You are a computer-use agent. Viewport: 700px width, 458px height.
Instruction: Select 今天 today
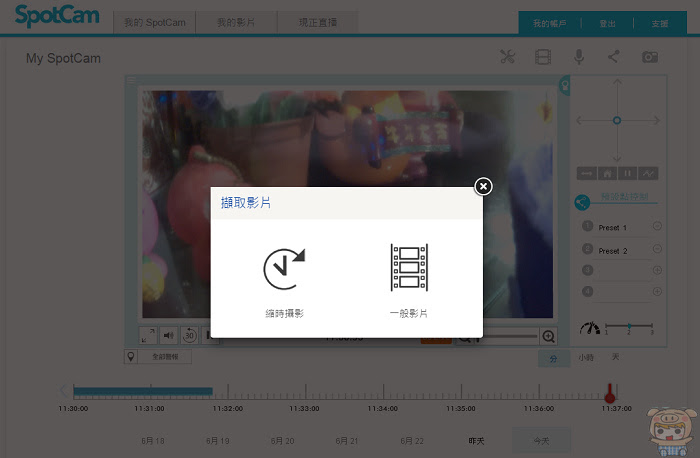pos(542,441)
